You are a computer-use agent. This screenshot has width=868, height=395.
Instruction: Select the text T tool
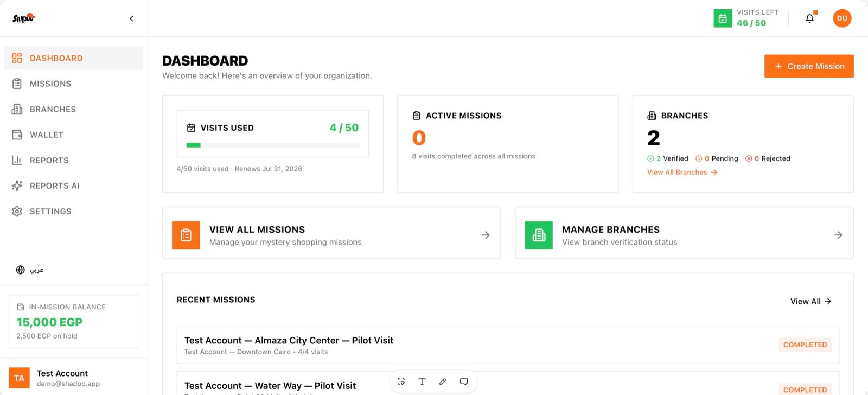click(422, 381)
